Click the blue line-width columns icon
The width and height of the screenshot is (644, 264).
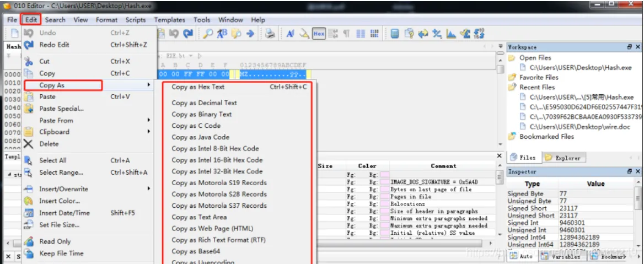pyautogui.click(x=361, y=34)
